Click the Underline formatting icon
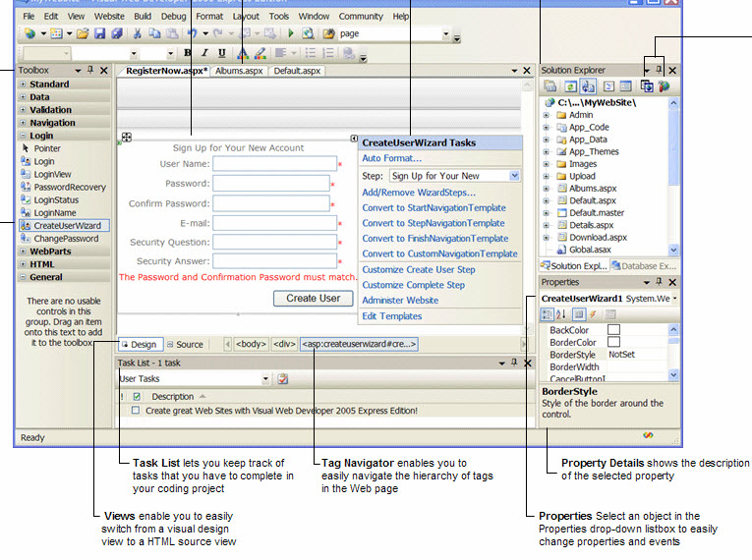Screen dimensions: 752x560 pos(222,53)
